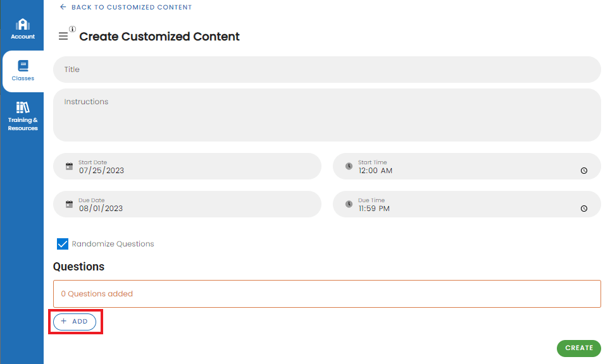The image size is (610, 364).
Task: Open the Account section icon
Action: point(23,25)
